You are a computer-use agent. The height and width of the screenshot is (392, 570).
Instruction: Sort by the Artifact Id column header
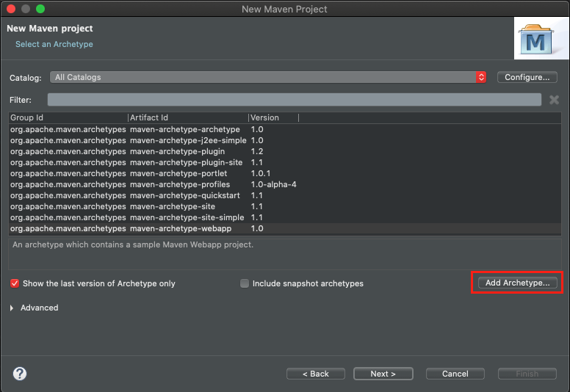point(188,117)
